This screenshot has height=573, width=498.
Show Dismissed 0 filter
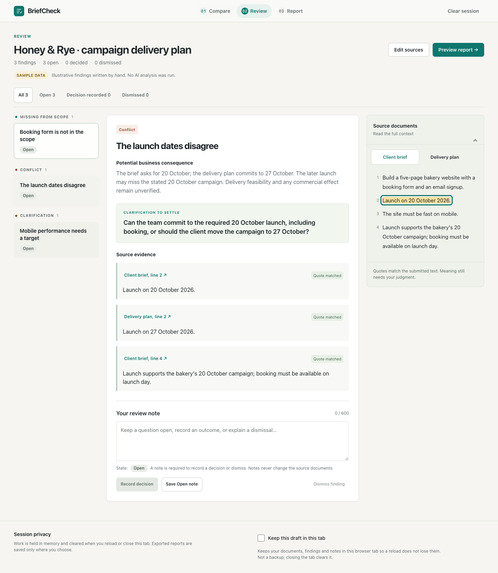135,95
